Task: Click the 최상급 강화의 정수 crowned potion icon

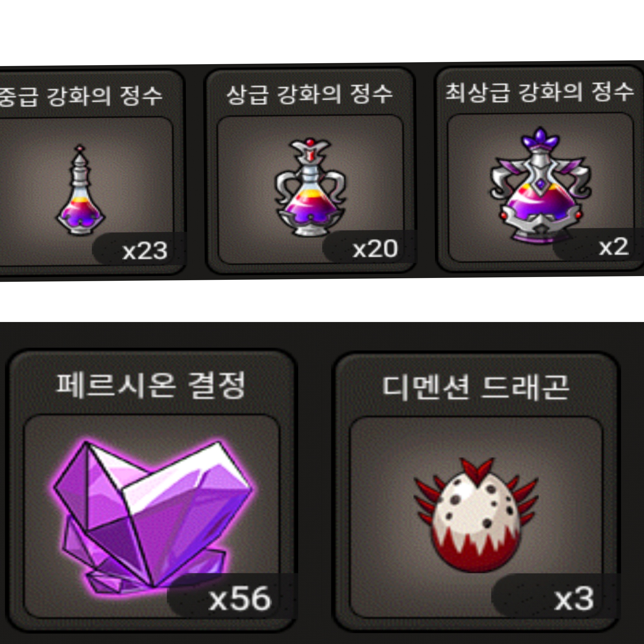Action: click(x=540, y=184)
